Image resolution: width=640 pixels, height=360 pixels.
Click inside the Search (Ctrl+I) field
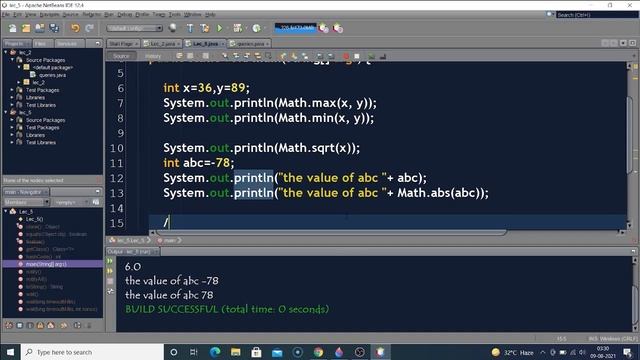[596, 15]
